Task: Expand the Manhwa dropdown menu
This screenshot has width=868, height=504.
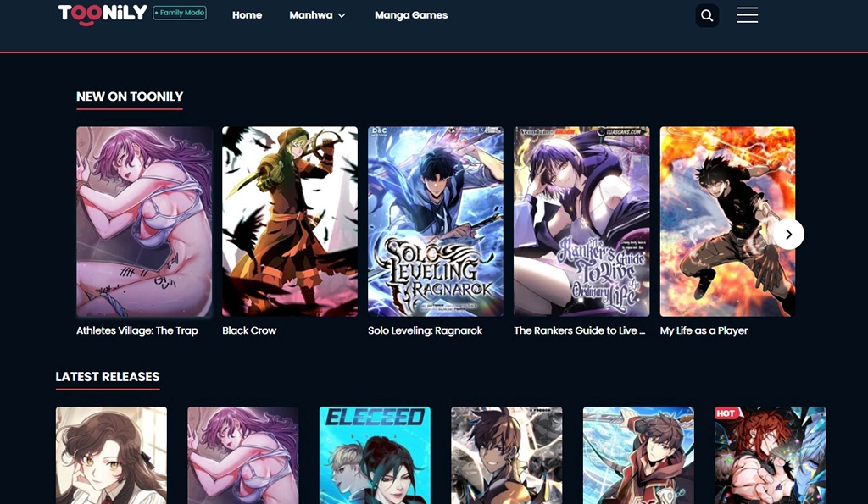Action: (317, 15)
